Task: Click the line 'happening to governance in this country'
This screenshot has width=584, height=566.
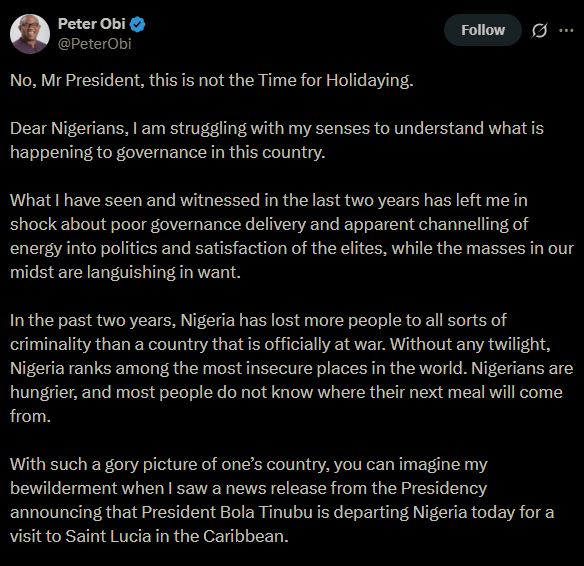Action: click(168, 153)
